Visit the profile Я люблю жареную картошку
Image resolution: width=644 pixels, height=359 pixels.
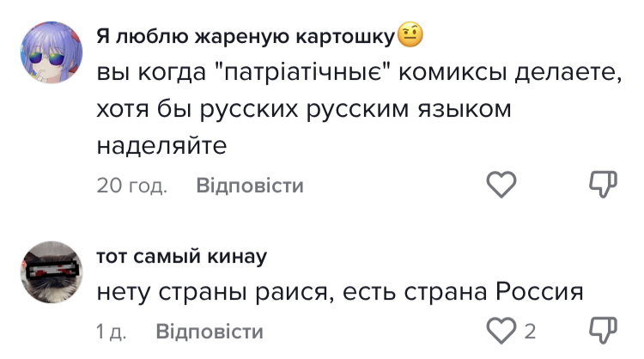point(246,37)
